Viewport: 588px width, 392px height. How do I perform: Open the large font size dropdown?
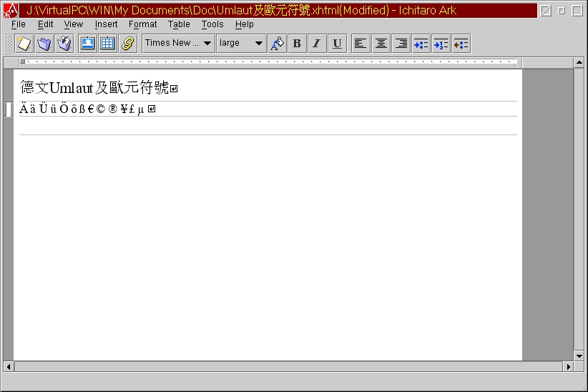pos(241,44)
